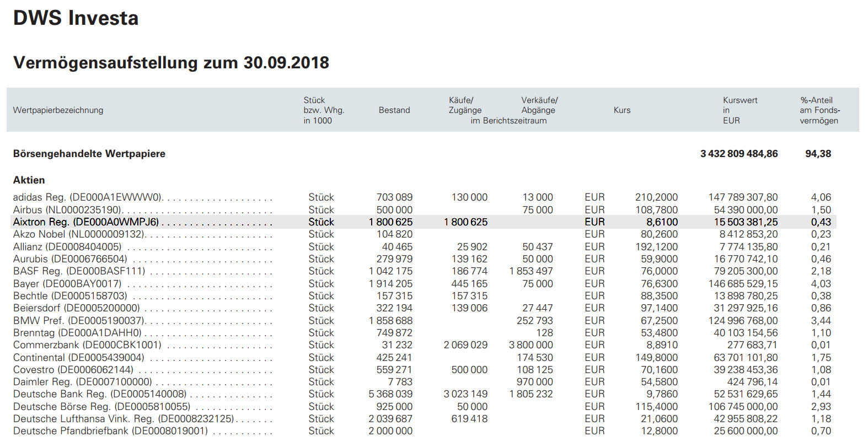Select 'Brenntag (DE000A1DAHH0)' row name
The height and width of the screenshot is (437, 868).
coord(77,333)
